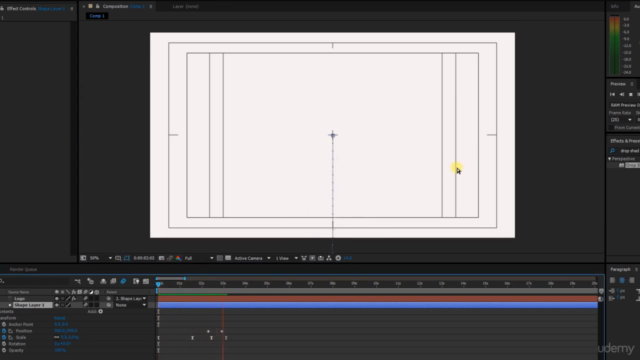The image size is (640, 360).
Task: Open the Frame Rate dropdown showing (25)
Action: coord(621,120)
